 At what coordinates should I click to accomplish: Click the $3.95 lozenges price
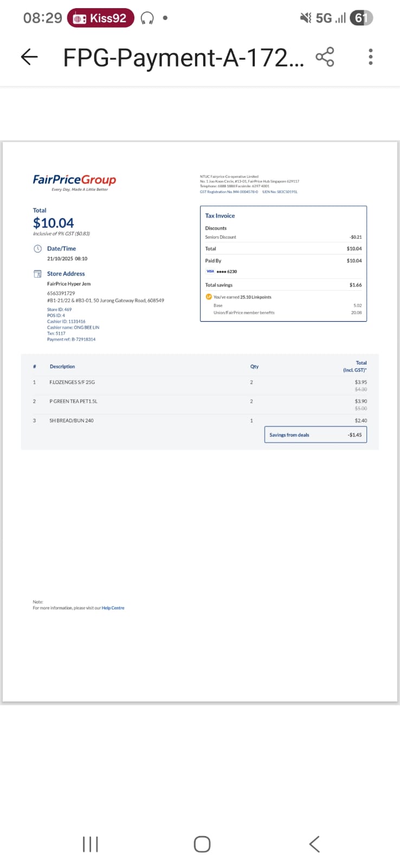click(361, 382)
